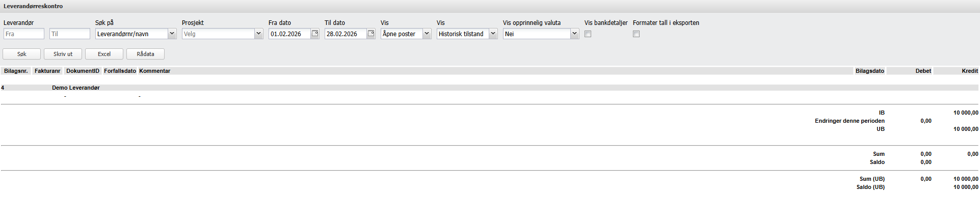The height and width of the screenshot is (219, 980).
Task: Click the Rådata button
Action: 145,54
